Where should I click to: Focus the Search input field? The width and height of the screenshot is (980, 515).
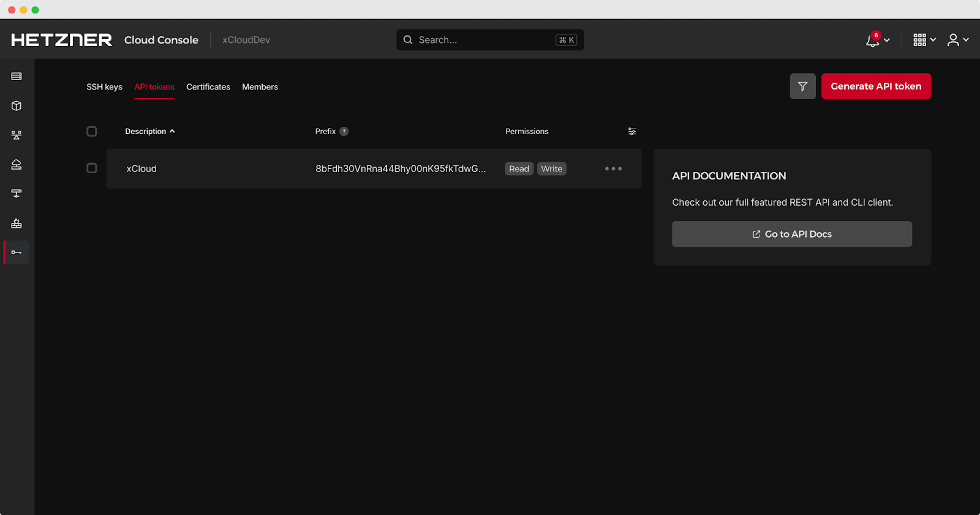point(490,40)
